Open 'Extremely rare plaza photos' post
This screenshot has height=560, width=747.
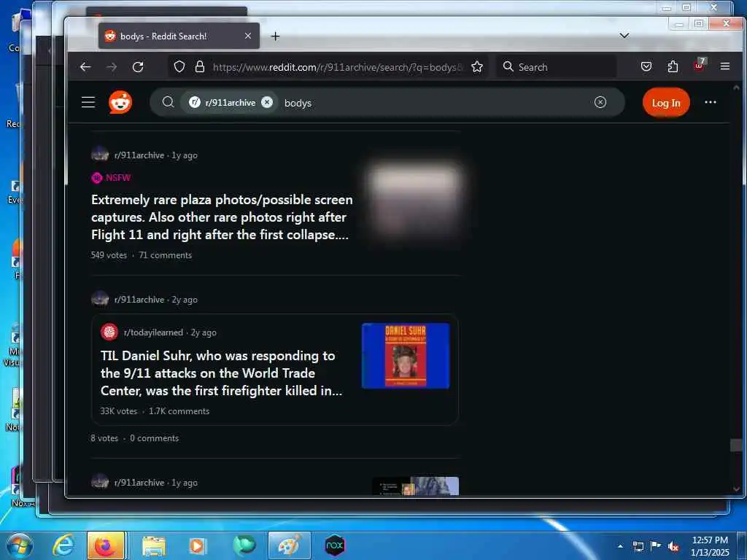click(222, 217)
